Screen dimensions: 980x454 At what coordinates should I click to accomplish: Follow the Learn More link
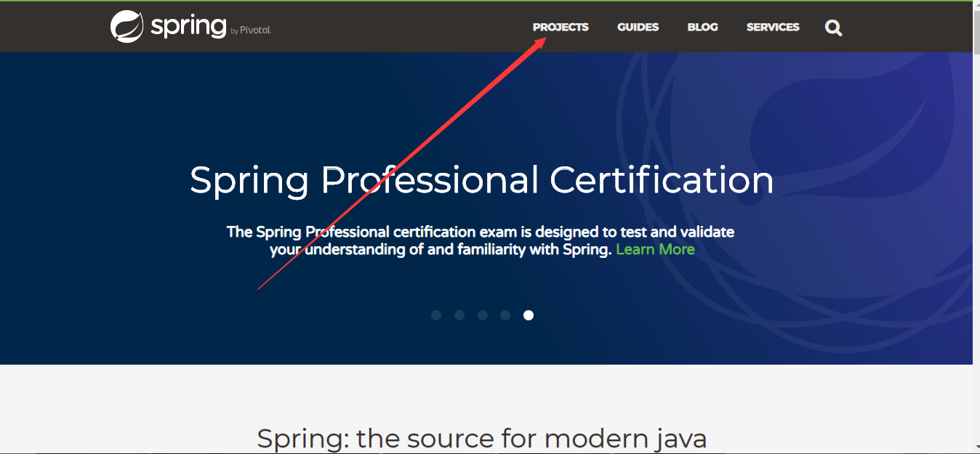click(655, 249)
